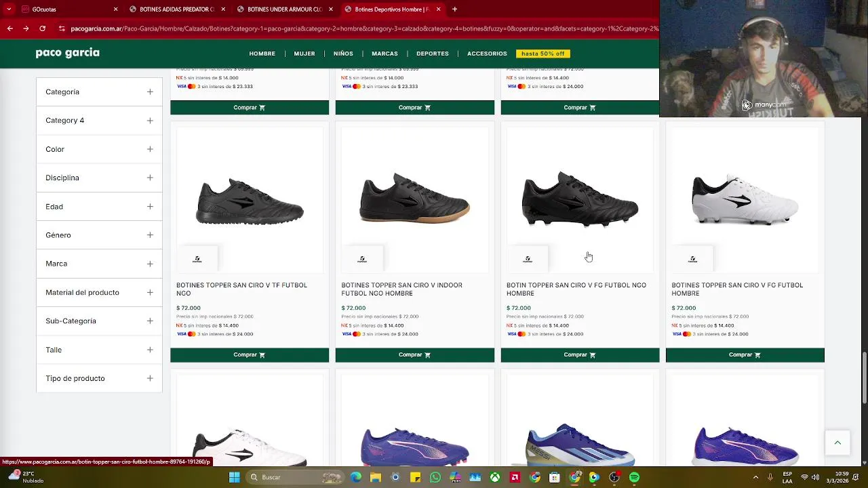Click the 'hasta 50% off' promo button

pyautogui.click(x=542, y=54)
